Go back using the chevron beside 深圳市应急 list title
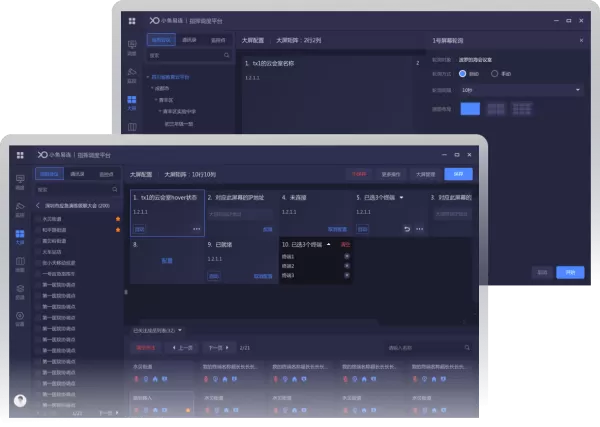600x427 pixels. click(x=38, y=205)
